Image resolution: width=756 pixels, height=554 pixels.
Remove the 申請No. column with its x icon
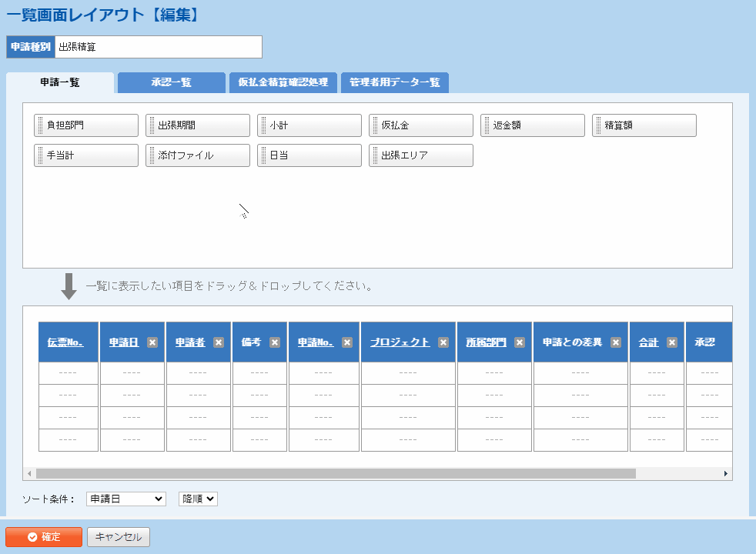pos(347,342)
